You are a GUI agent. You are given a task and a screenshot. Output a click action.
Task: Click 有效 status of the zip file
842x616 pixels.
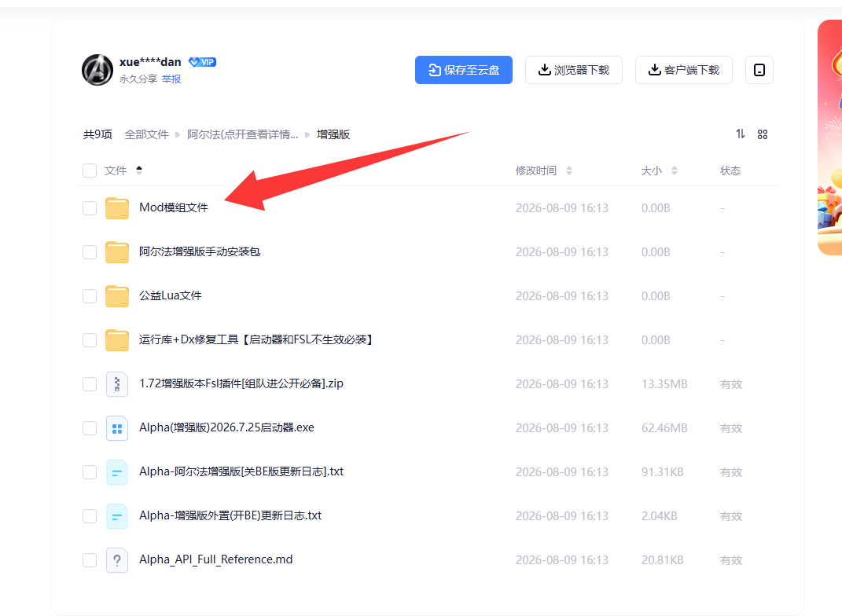(x=731, y=384)
